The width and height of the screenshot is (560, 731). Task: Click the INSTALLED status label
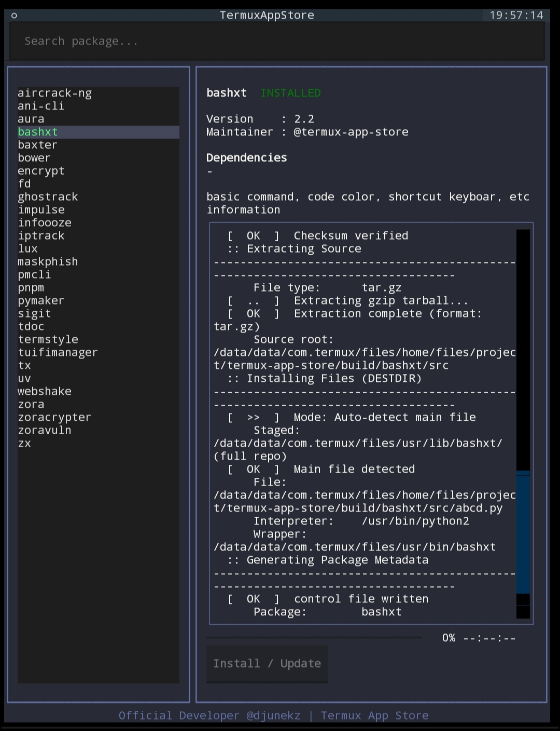point(290,93)
